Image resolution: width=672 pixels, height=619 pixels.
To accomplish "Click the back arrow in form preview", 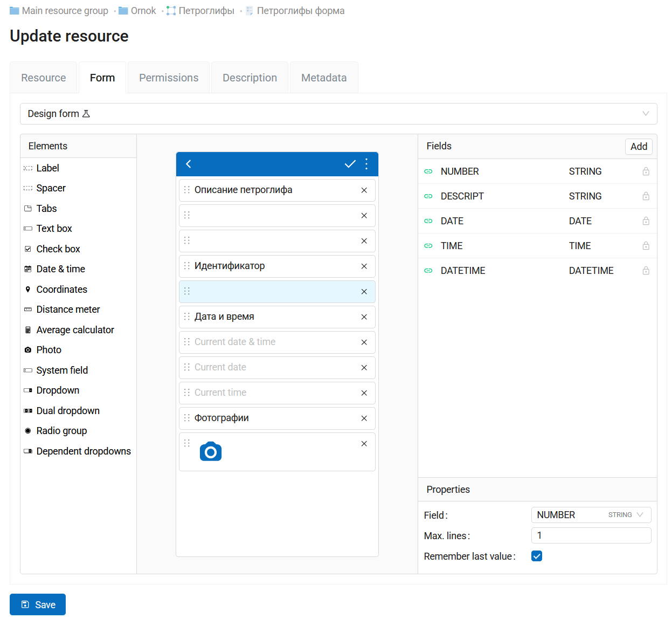I will (x=189, y=164).
